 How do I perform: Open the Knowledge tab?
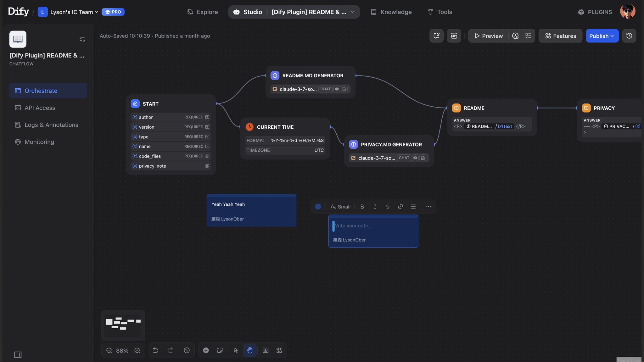click(391, 12)
